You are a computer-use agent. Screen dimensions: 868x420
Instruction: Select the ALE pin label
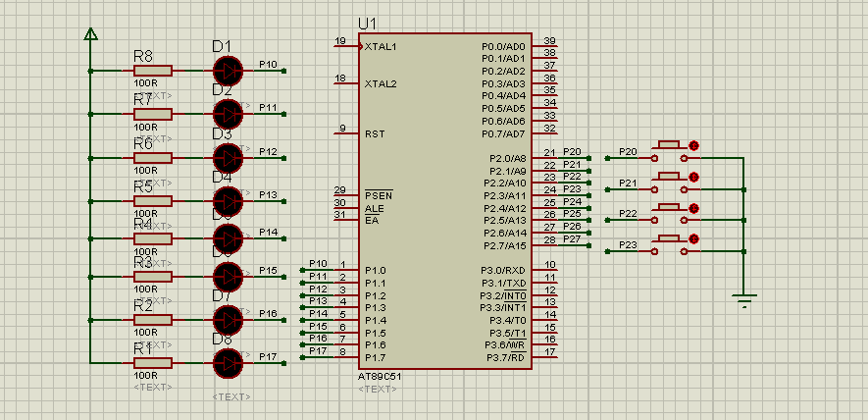point(375,208)
